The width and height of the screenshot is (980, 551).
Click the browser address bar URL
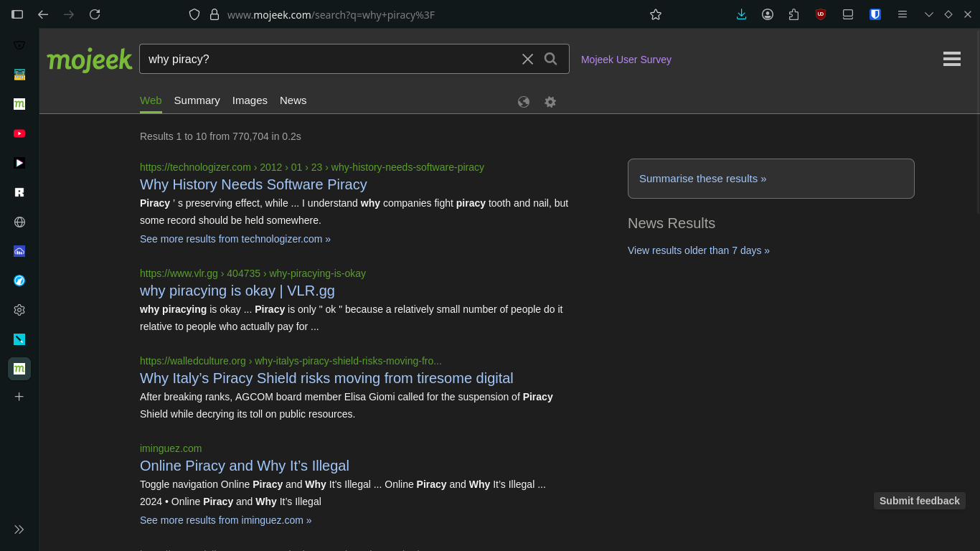[x=331, y=14]
